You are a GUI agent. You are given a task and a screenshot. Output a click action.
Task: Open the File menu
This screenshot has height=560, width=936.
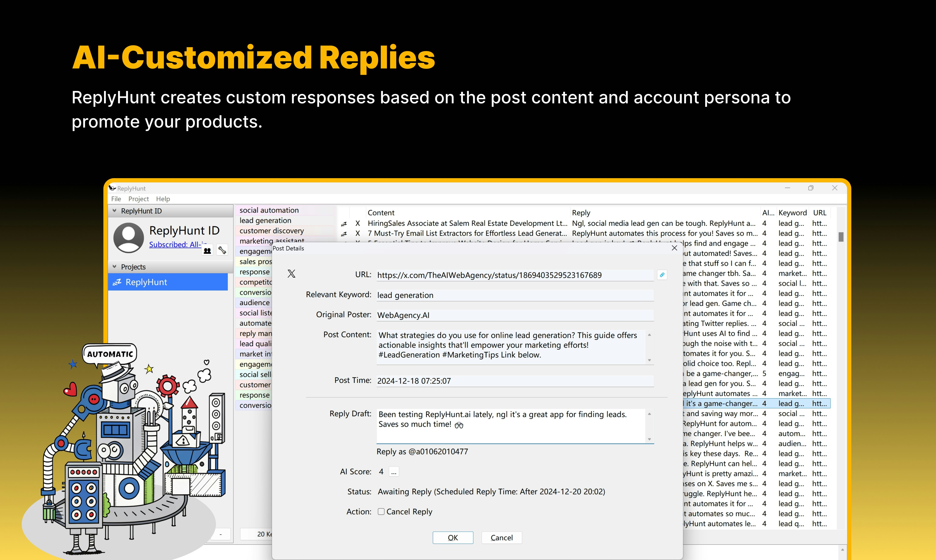pyautogui.click(x=116, y=199)
